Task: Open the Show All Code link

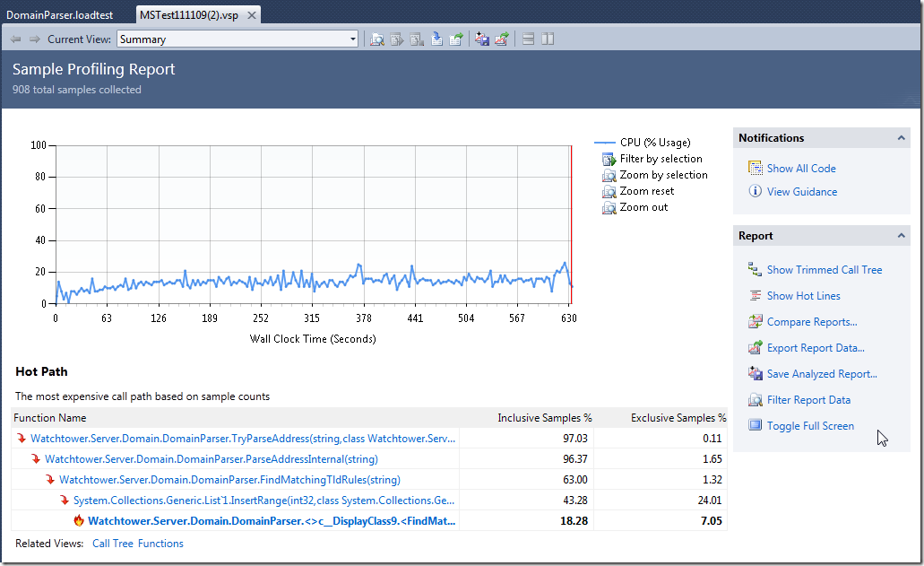Action: coord(801,169)
